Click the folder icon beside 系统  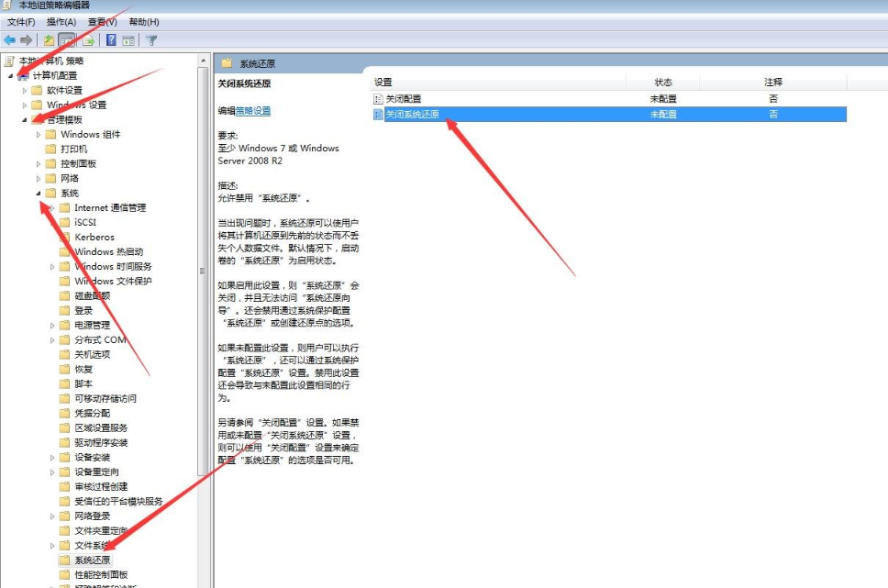[51, 194]
